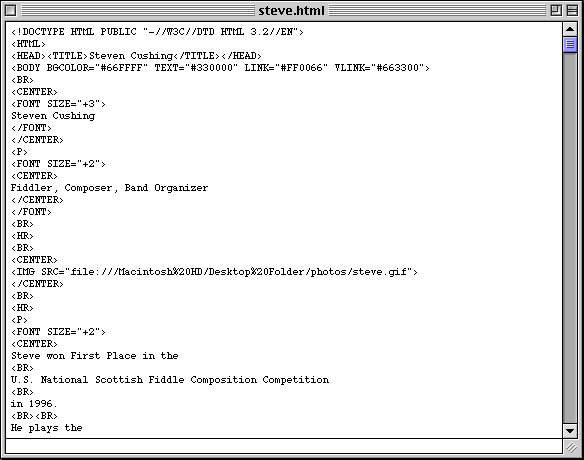This screenshot has height=460, width=584.
Task: Click the close box of steve.html window
Action: pos(10,10)
